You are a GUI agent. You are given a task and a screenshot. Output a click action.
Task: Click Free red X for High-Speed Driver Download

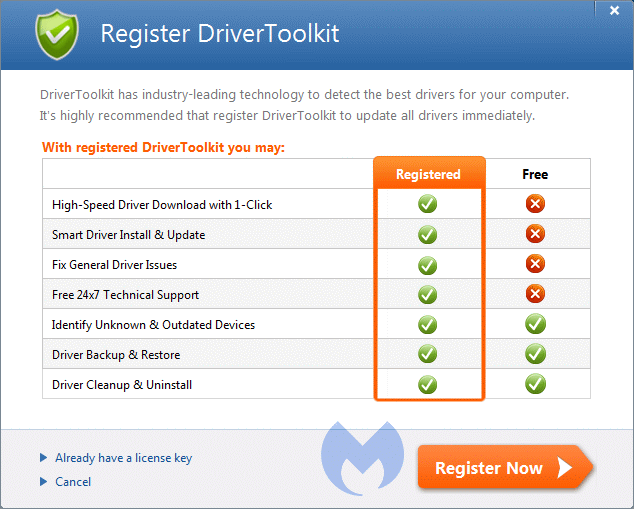[x=535, y=204]
